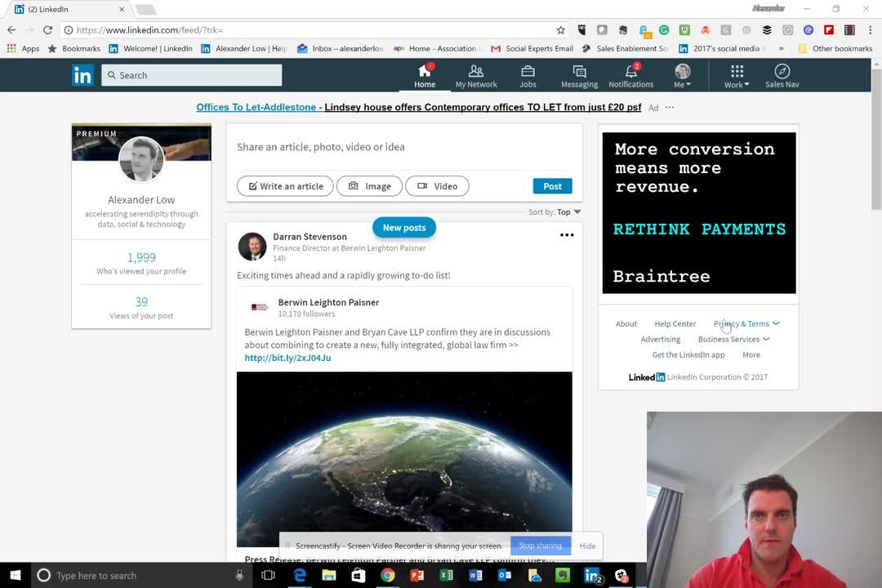Open 'Social Experts Email' bookmark
Image resolution: width=882 pixels, height=588 pixels.
(x=532, y=48)
